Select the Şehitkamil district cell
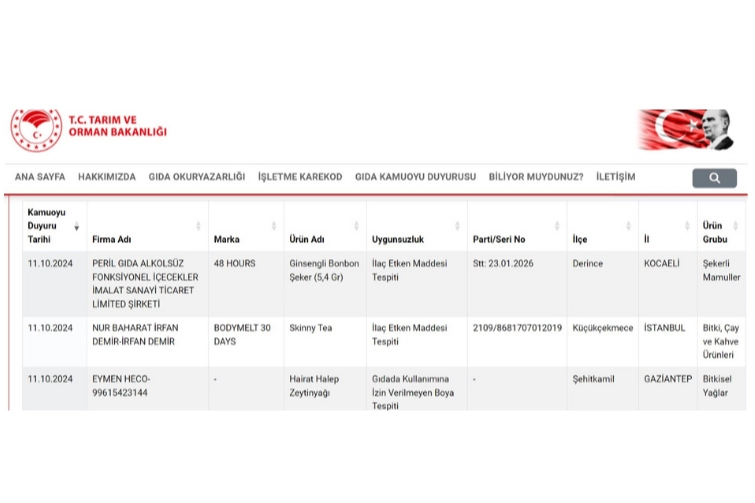Image resolution: width=755 pixels, height=503 pixels. tap(603, 388)
